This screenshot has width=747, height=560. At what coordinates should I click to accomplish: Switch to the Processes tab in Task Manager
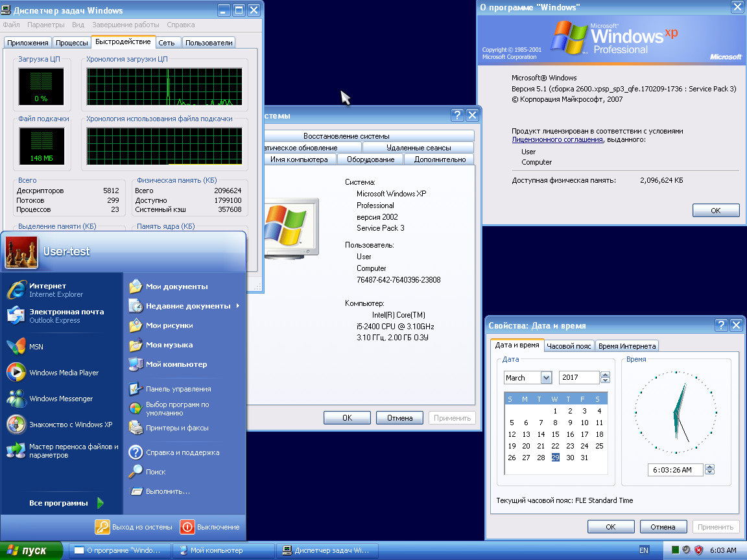tap(72, 43)
